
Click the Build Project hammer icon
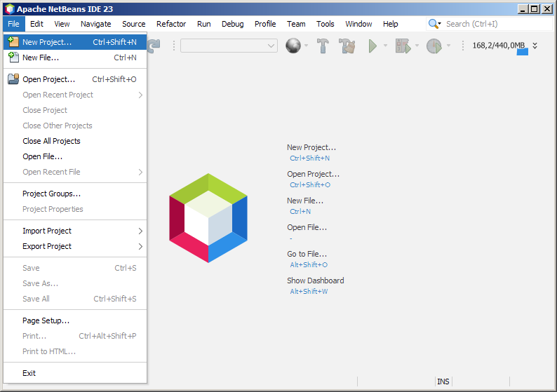tap(323, 46)
